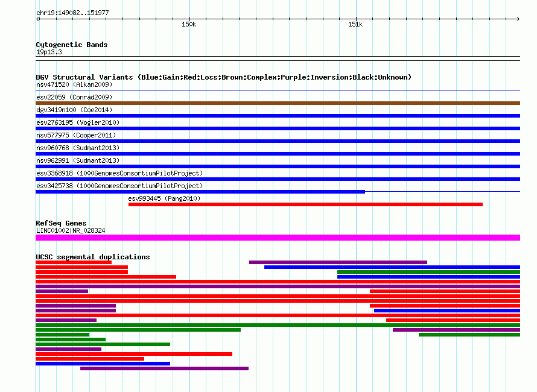This screenshot has width=537, height=392.
Task: Click the thick blue bar under esv3425738
Action: tap(200, 192)
